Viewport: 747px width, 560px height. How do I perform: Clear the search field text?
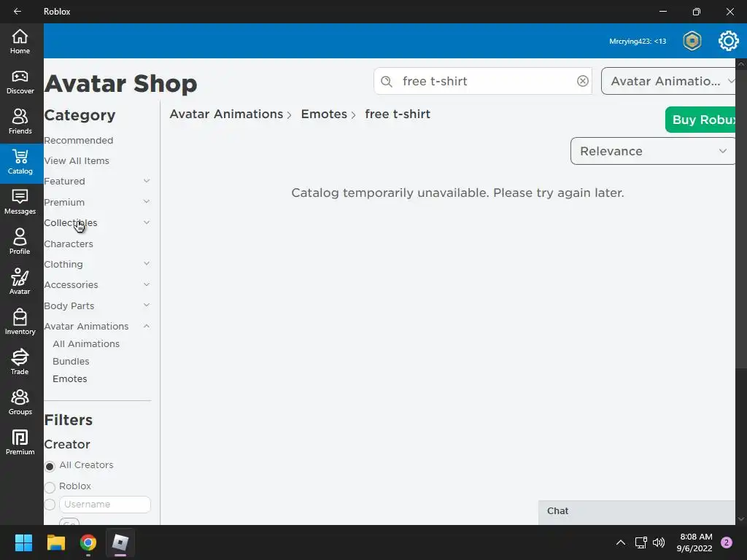point(582,81)
